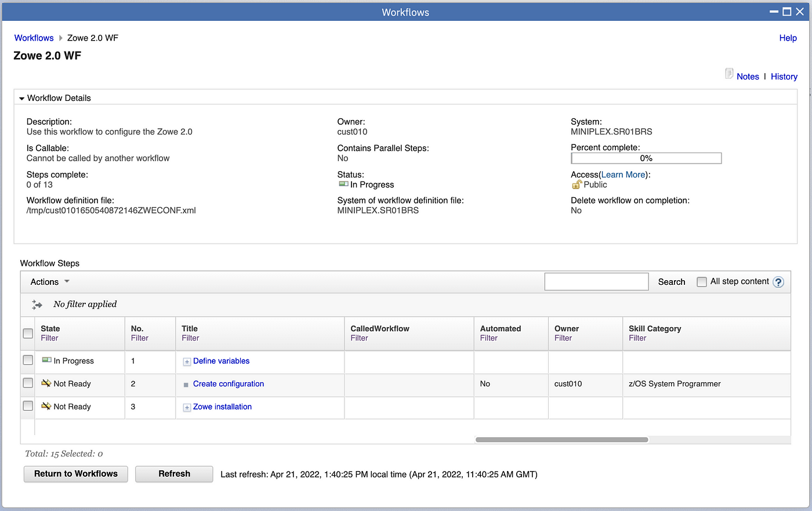Maximize the Workflows window
This screenshot has width=812, height=511.
pyautogui.click(x=787, y=12)
